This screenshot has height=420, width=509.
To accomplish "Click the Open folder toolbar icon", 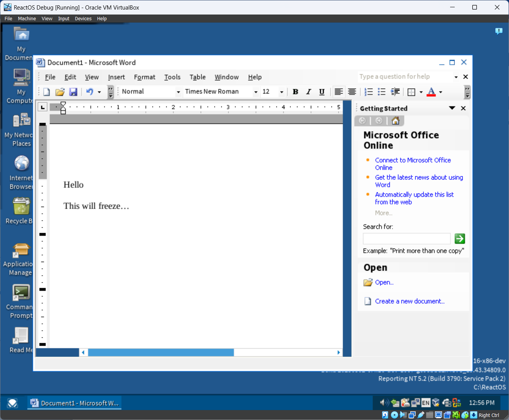I will (x=60, y=92).
